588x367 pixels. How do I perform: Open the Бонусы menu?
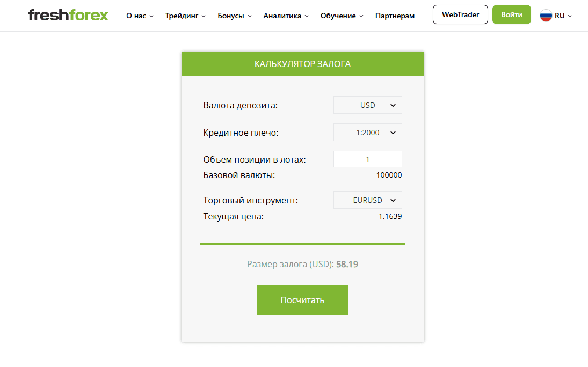[x=234, y=16]
